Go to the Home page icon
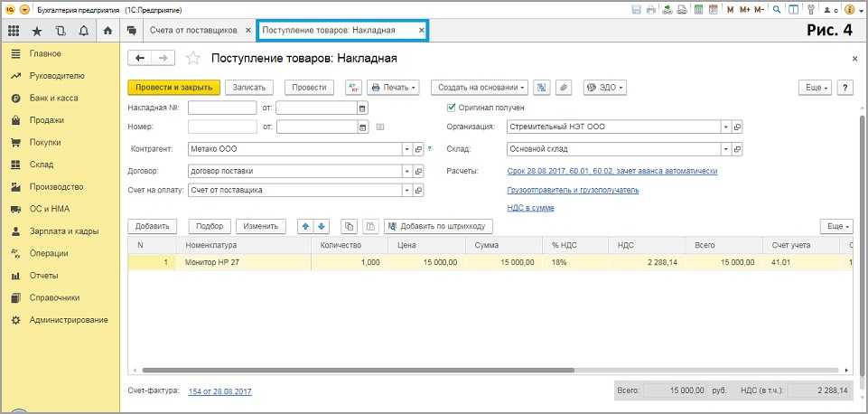This screenshot has width=868, height=414. tap(107, 31)
